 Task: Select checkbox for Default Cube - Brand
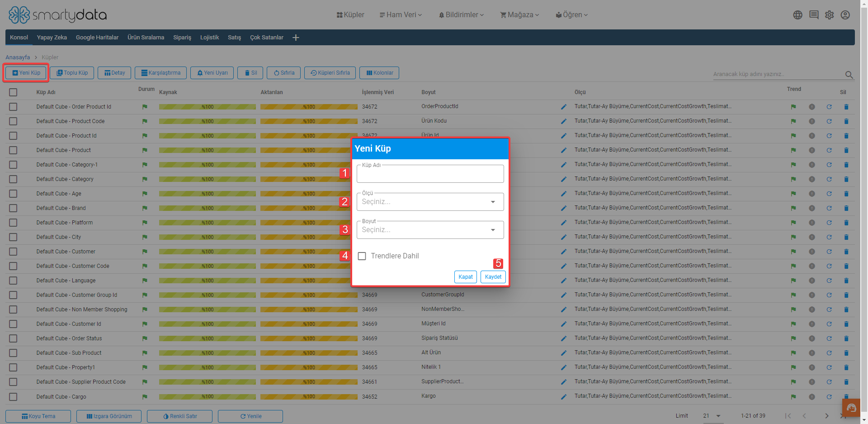(13, 208)
